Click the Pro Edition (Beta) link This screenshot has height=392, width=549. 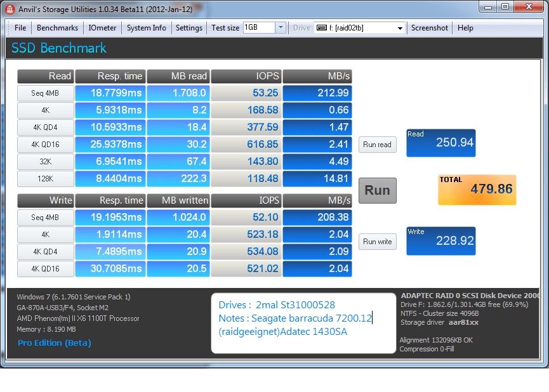point(55,343)
